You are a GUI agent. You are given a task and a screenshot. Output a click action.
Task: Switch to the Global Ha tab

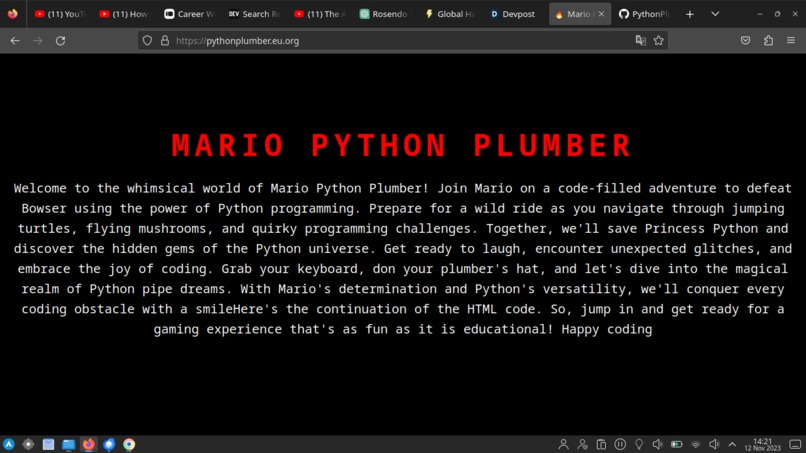(449, 14)
